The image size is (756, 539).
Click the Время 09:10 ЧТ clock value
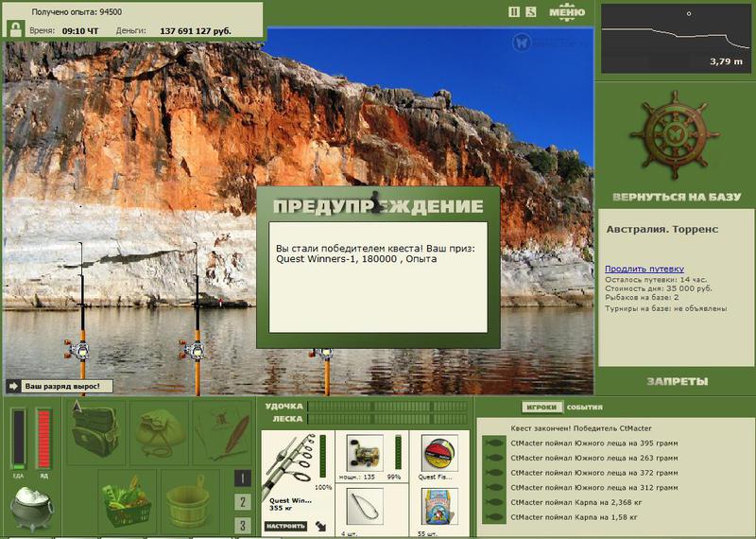pyautogui.click(x=80, y=31)
